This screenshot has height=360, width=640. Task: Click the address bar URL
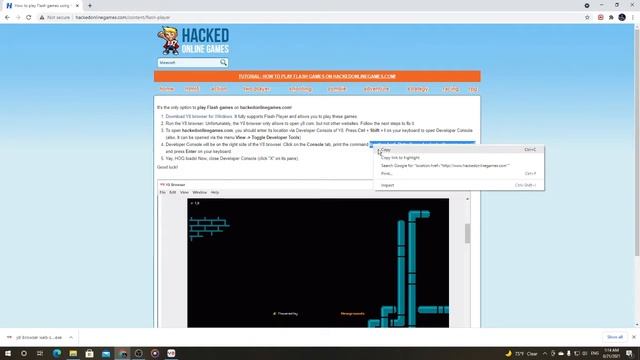pyautogui.click(x=123, y=18)
